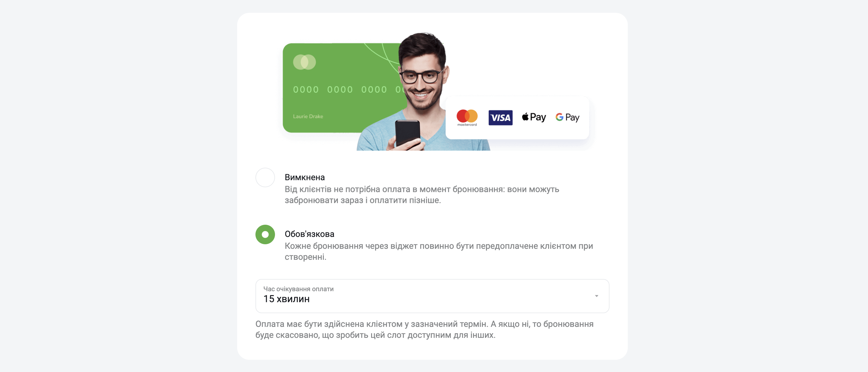The height and width of the screenshot is (372, 868).
Task: Open the 15 хвилин selection value
Action: pyautogui.click(x=286, y=299)
